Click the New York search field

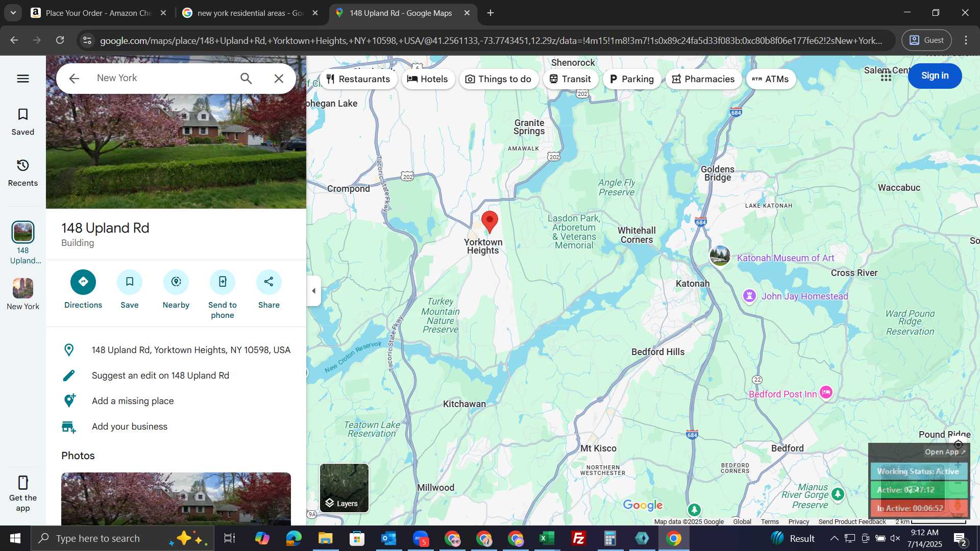[x=163, y=78]
